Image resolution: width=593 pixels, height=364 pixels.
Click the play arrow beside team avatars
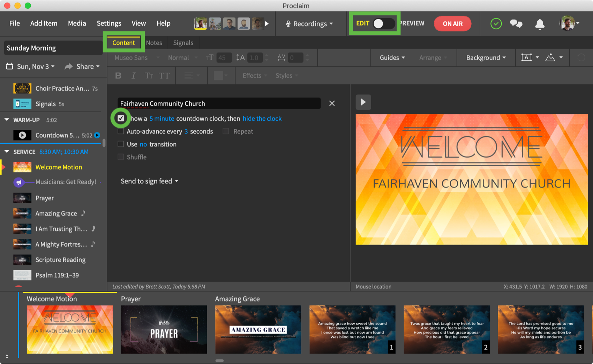point(267,24)
